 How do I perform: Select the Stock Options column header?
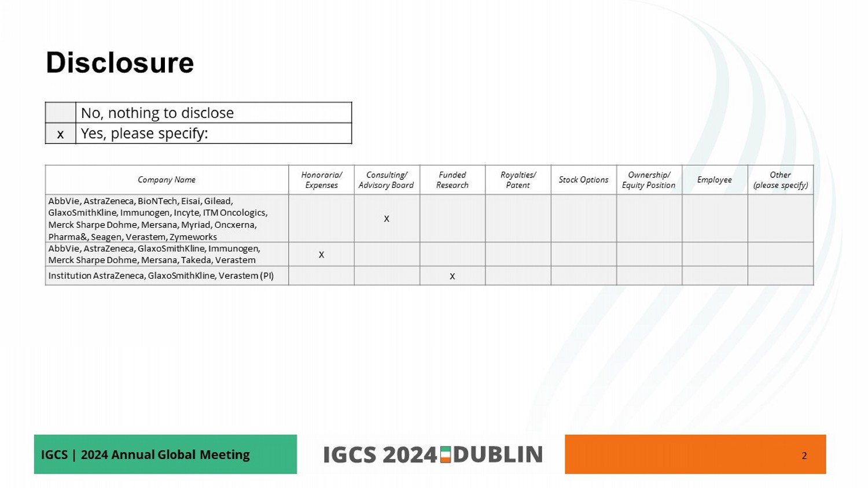coord(583,180)
